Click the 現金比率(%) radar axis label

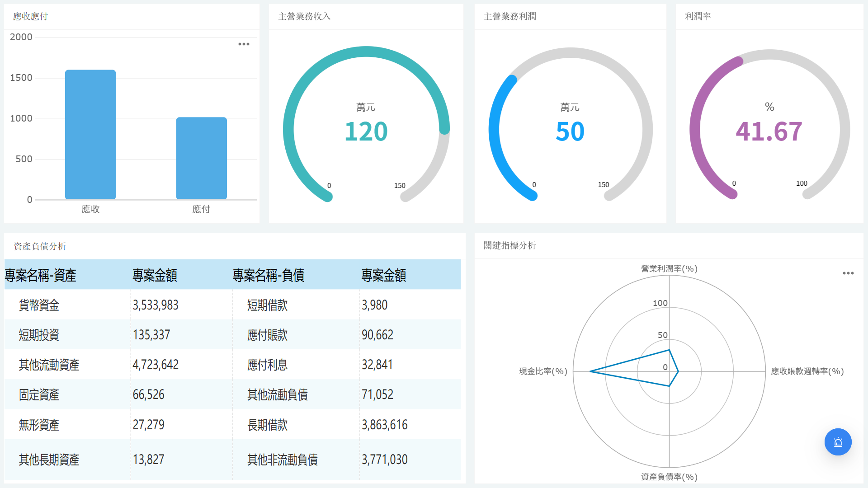(542, 371)
